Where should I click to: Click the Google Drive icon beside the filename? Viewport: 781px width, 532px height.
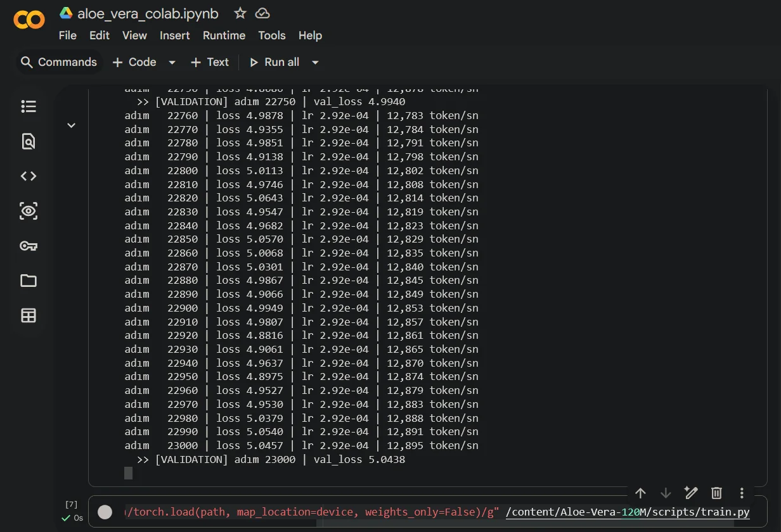[66, 13]
